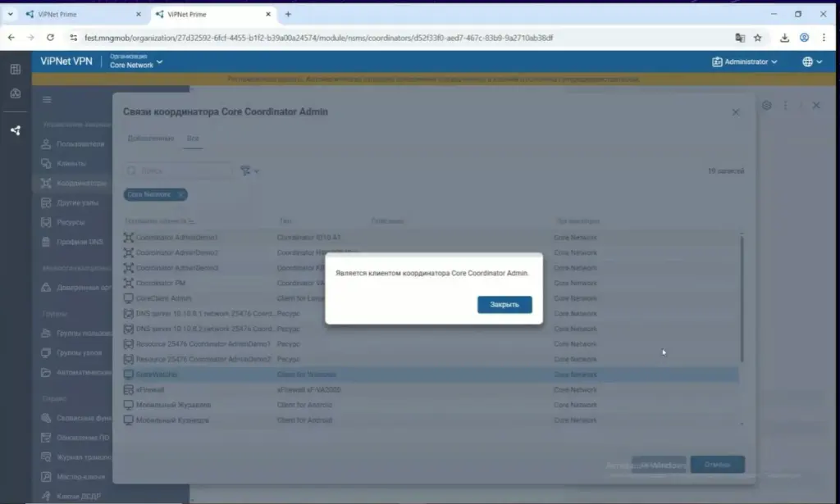
Task: Select Resource 25476 Coordinator AdminDemo2 icon
Action: tap(129, 360)
